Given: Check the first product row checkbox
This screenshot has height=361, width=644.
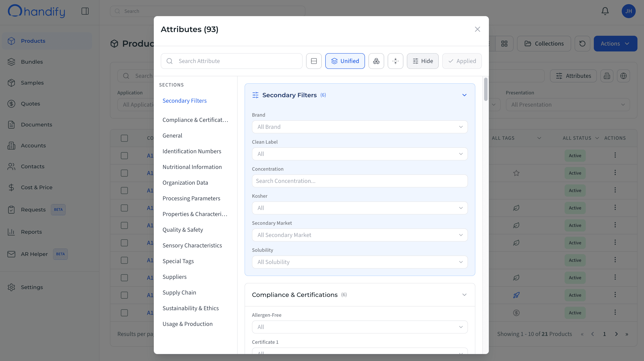Looking at the screenshot, I should pos(124,156).
